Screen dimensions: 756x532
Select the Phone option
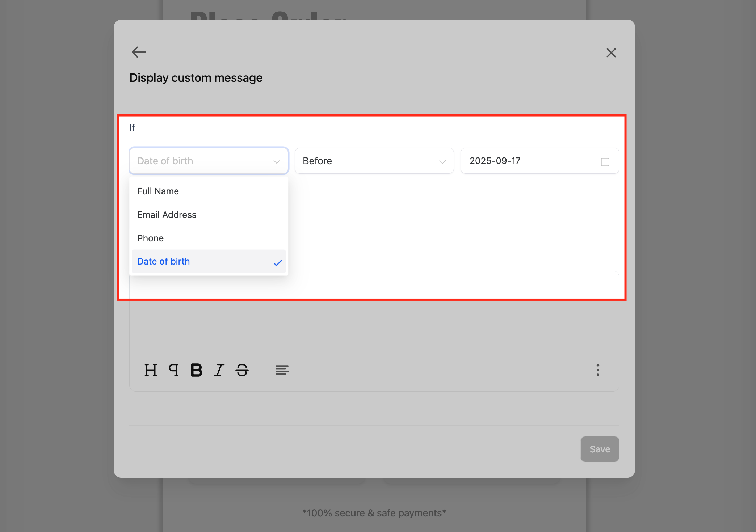(150, 238)
